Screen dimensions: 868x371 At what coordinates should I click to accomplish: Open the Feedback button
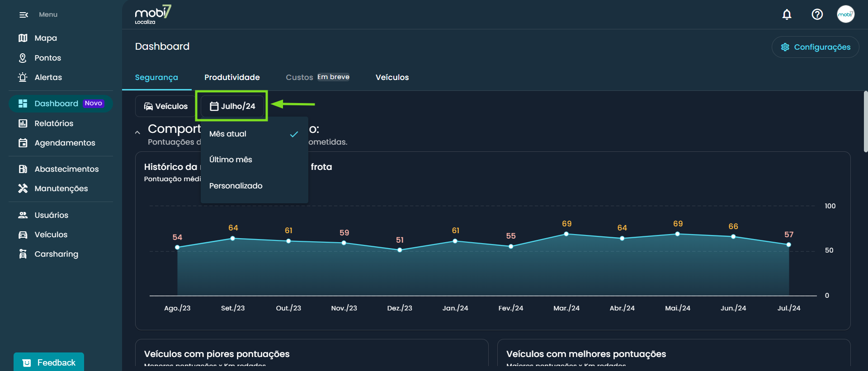(49, 362)
